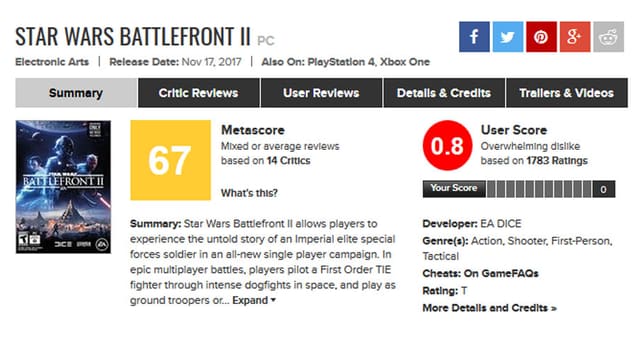Follow the On GameFAQs cheats link
Viewport: 640px width, 360px height.
click(x=501, y=273)
